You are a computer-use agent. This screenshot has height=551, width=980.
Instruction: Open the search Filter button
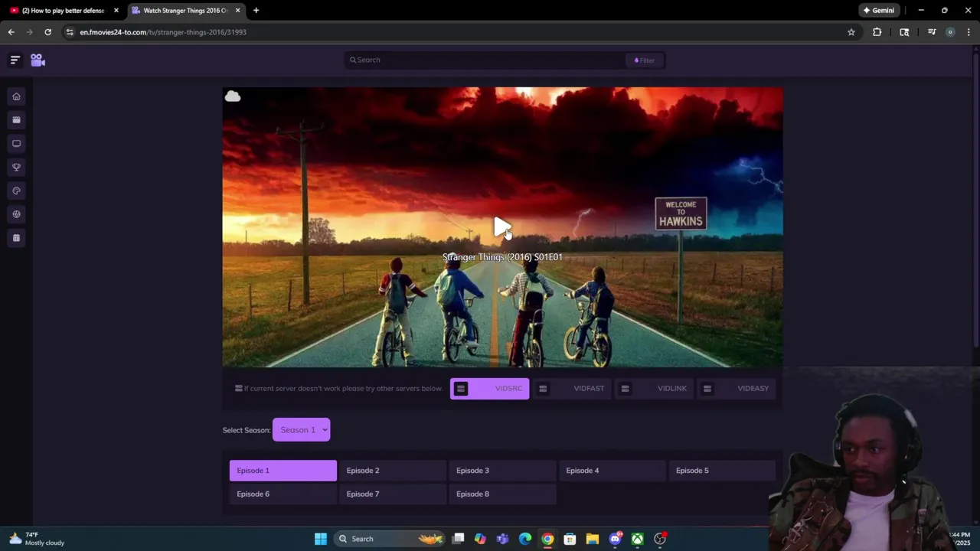tap(645, 60)
